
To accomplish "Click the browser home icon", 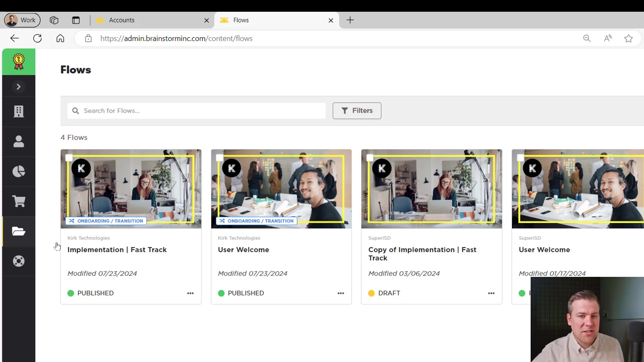I will pos(60,38).
